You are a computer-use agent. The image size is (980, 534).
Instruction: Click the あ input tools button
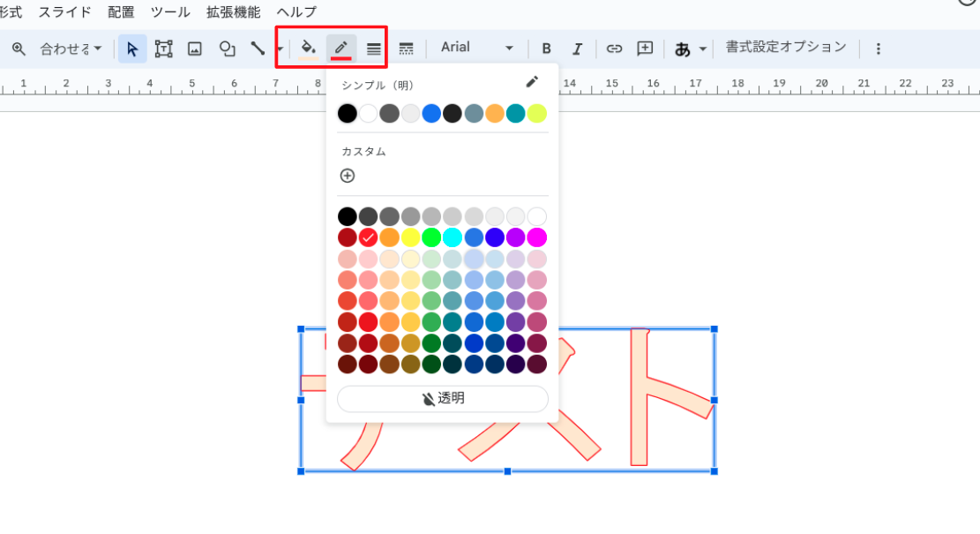(x=683, y=49)
